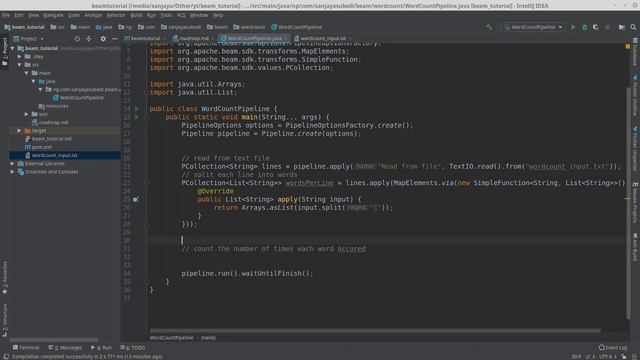Open Maven Projects side panel
The width and height of the screenshot is (640, 360).
[x=635, y=203]
